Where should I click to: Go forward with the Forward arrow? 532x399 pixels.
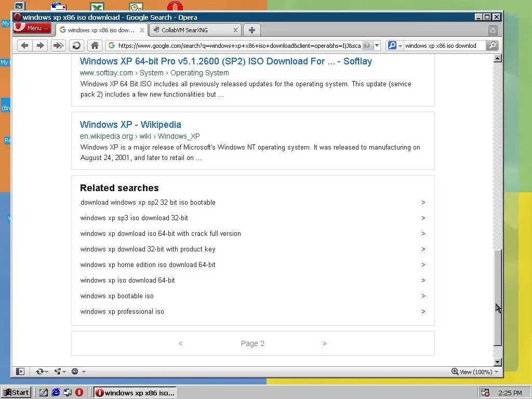tap(41, 46)
